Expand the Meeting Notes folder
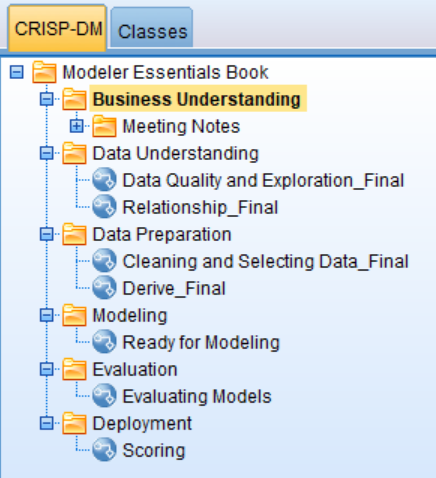 pos(77,126)
